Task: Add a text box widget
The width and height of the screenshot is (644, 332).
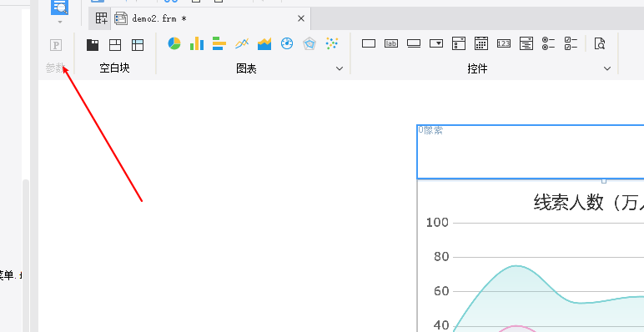Action: [x=369, y=43]
